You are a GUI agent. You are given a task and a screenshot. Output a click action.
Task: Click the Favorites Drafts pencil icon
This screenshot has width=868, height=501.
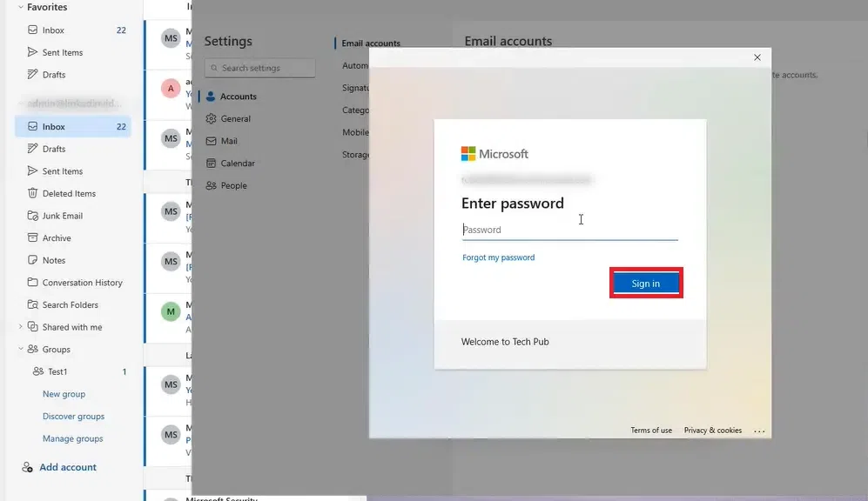[x=33, y=74]
